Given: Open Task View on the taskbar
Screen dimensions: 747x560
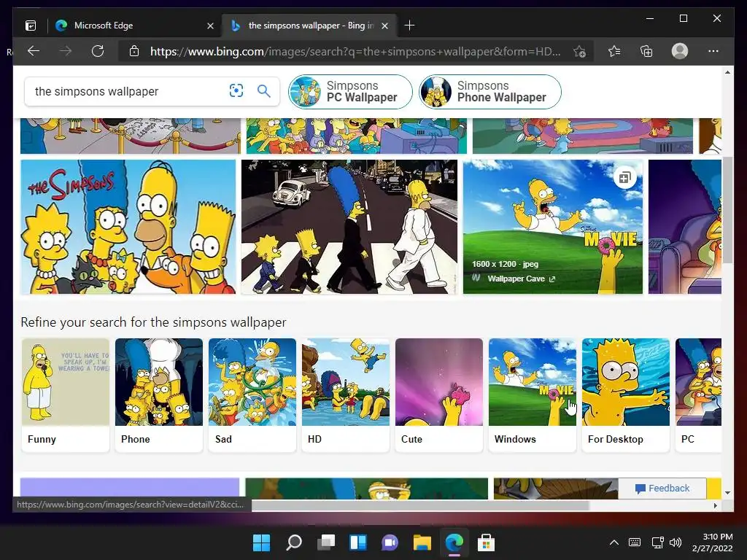Looking at the screenshot, I should click(x=326, y=542).
